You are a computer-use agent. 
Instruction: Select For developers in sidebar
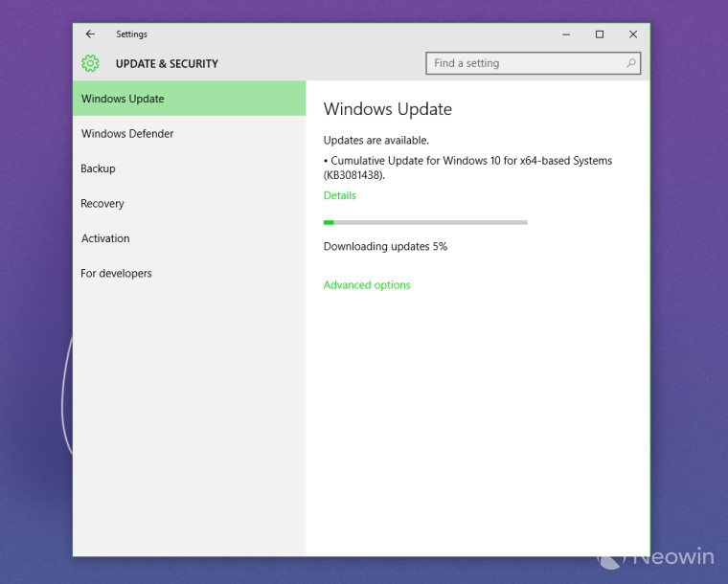[190, 273]
